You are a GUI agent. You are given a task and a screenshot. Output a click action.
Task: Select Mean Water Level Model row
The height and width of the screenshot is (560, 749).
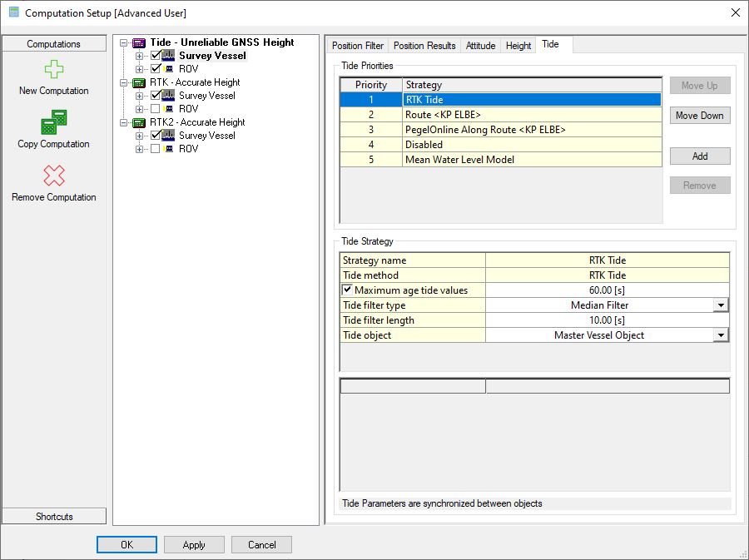[x=501, y=160]
